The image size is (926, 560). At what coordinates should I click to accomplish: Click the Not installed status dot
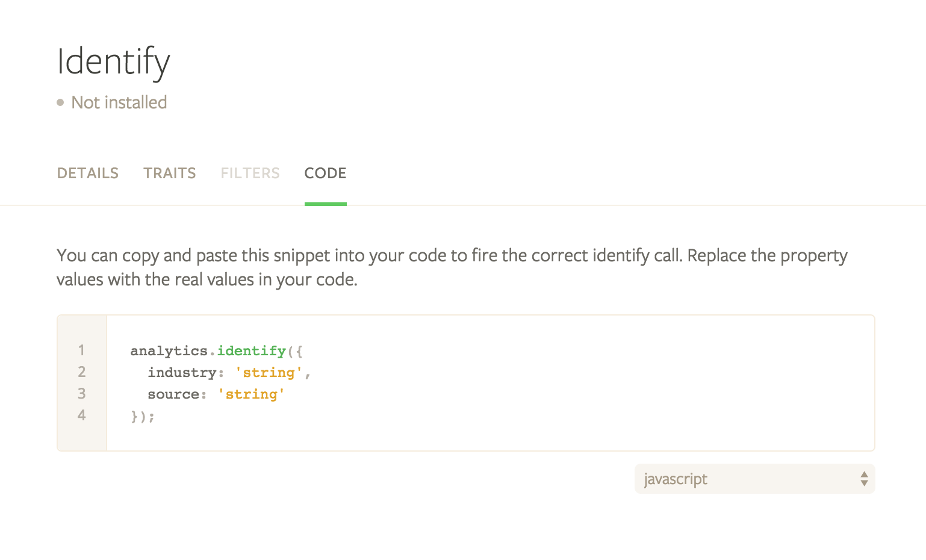point(60,102)
